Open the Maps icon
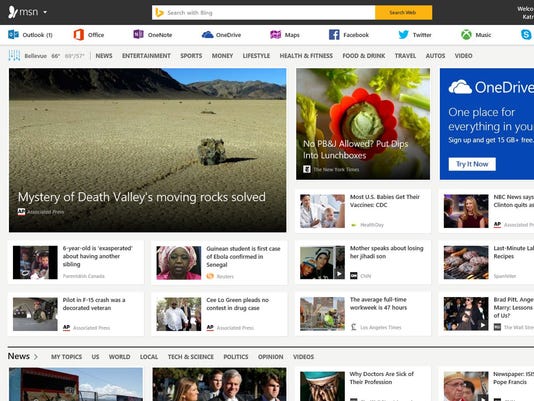 tap(276, 35)
